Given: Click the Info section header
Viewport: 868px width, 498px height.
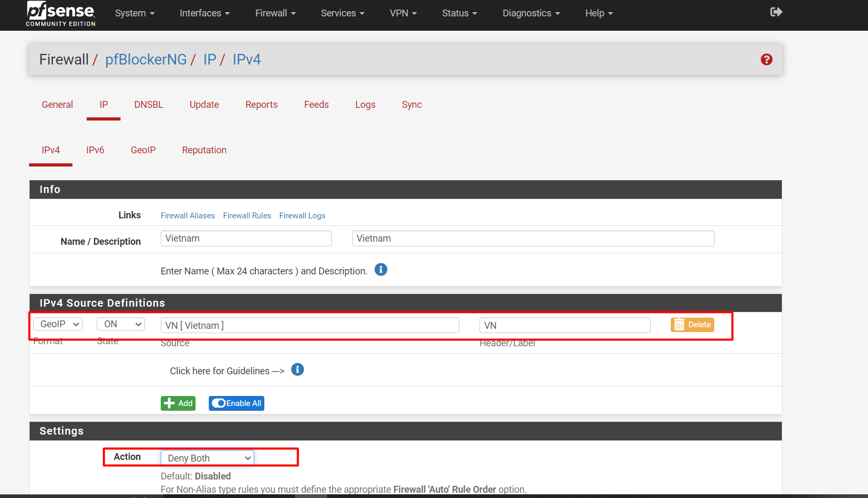Looking at the screenshot, I should [405, 190].
